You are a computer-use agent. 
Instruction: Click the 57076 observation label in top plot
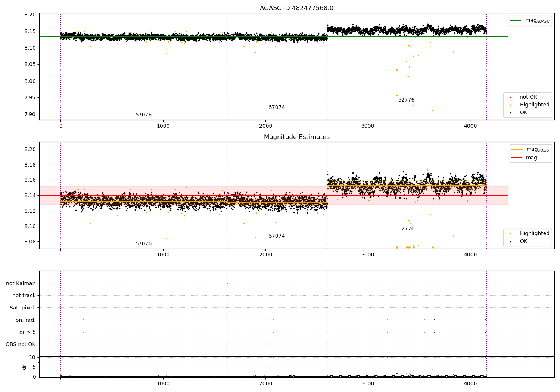point(143,115)
